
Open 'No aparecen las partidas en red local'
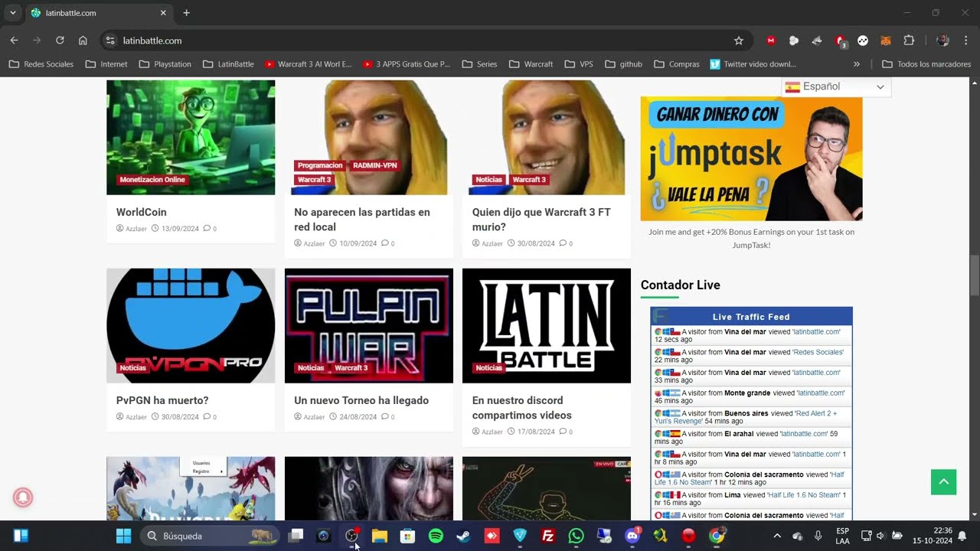362,220
